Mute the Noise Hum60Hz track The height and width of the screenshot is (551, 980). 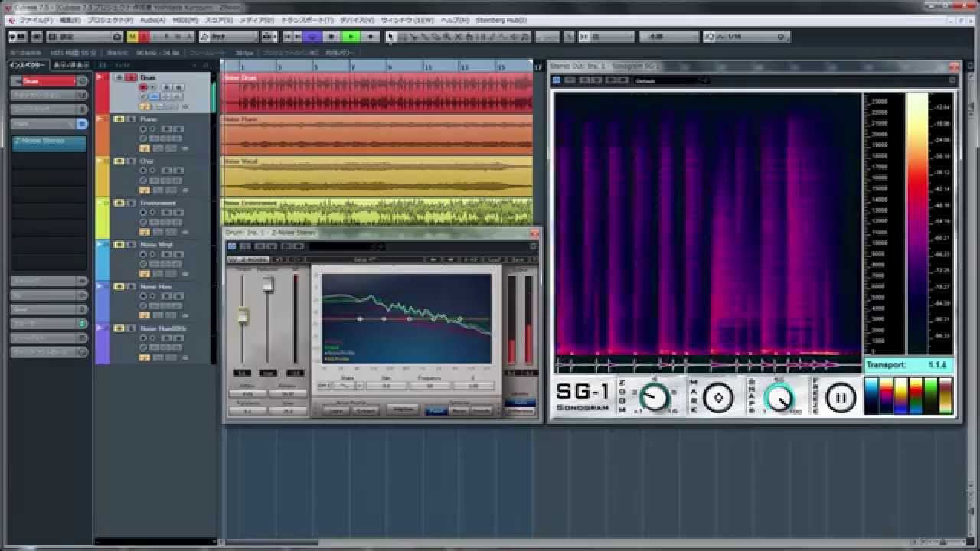[119, 328]
